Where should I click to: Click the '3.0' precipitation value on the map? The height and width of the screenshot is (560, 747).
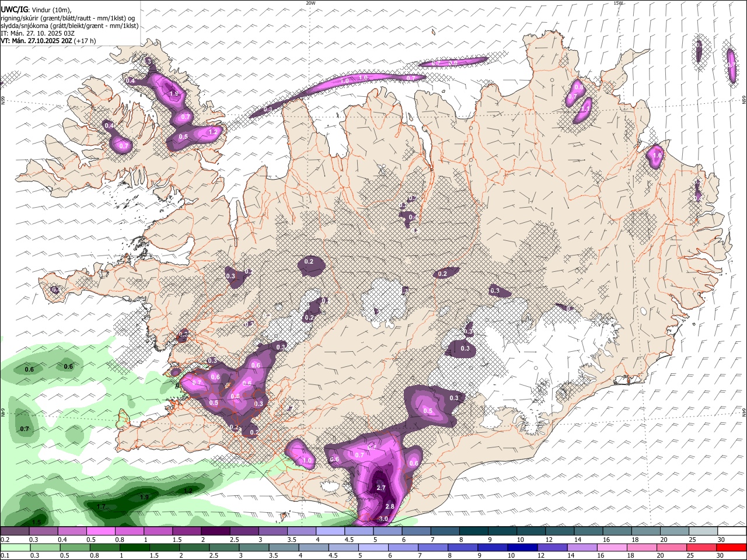[x=383, y=519]
